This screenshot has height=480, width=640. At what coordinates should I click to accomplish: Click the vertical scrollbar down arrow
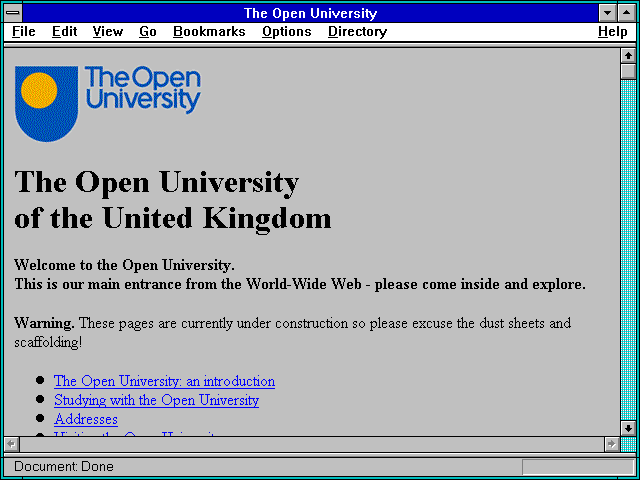(x=628, y=428)
